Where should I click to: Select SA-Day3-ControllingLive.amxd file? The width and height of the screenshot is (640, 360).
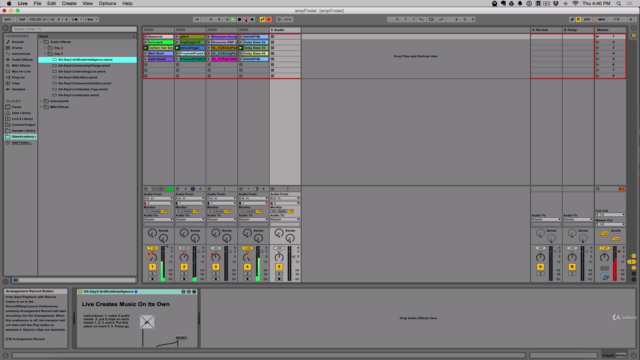[x=82, y=71]
